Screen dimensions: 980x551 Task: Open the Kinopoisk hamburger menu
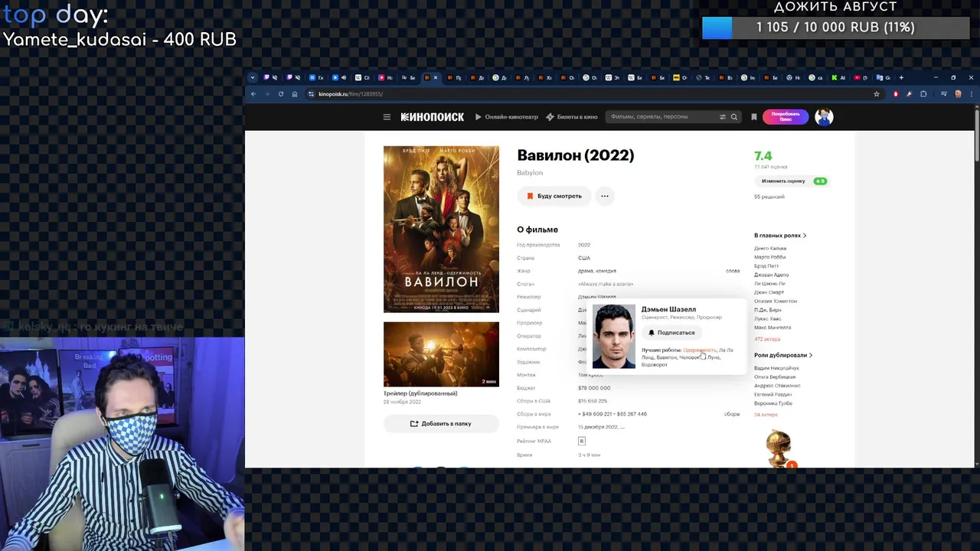tap(387, 117)
